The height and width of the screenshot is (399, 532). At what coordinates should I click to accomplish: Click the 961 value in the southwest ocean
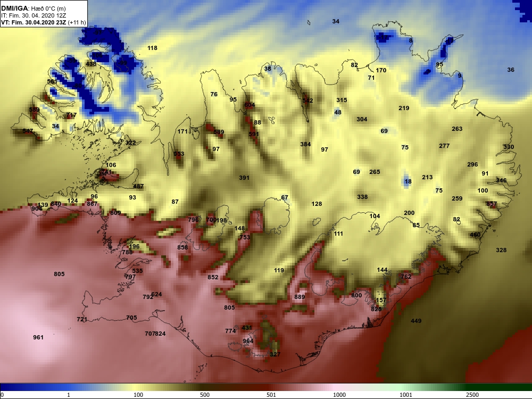point(38,337)
